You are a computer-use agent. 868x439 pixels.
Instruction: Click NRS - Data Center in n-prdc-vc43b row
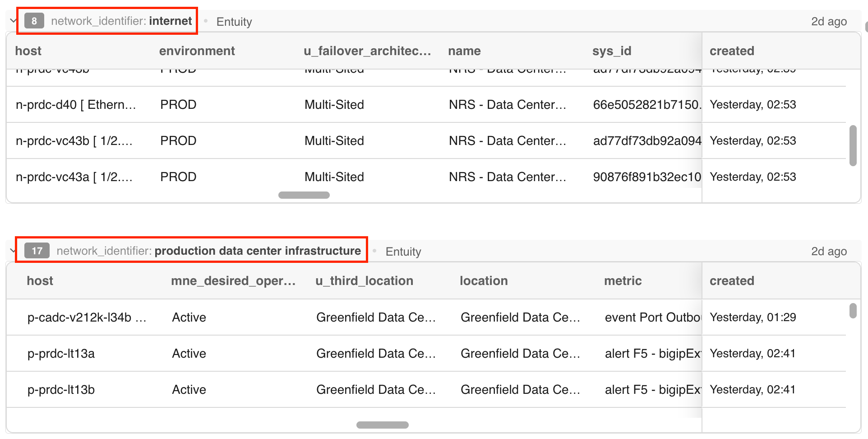tap(508, 141)
